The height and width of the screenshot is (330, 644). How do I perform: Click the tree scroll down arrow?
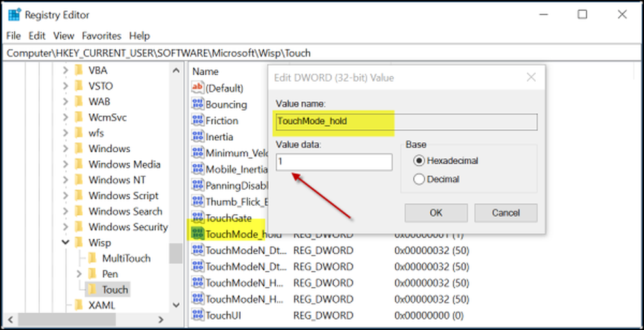176,305
